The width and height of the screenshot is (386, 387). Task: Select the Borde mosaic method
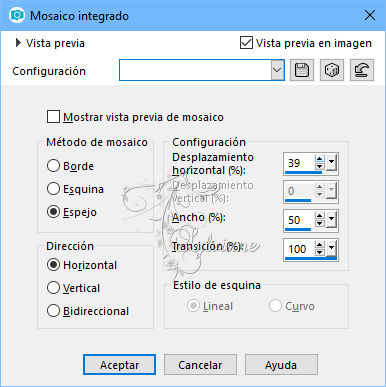coord(53,166)
